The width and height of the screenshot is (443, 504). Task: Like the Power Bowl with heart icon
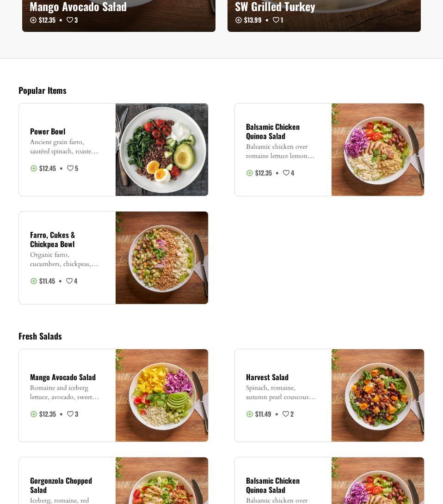pos(70,169)
